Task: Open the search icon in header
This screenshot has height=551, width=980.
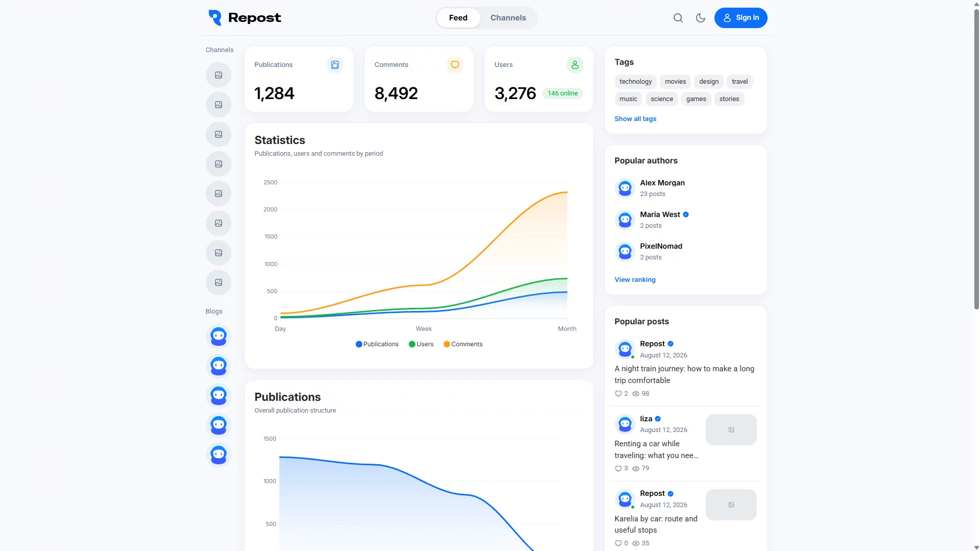Action: (678, 18)
